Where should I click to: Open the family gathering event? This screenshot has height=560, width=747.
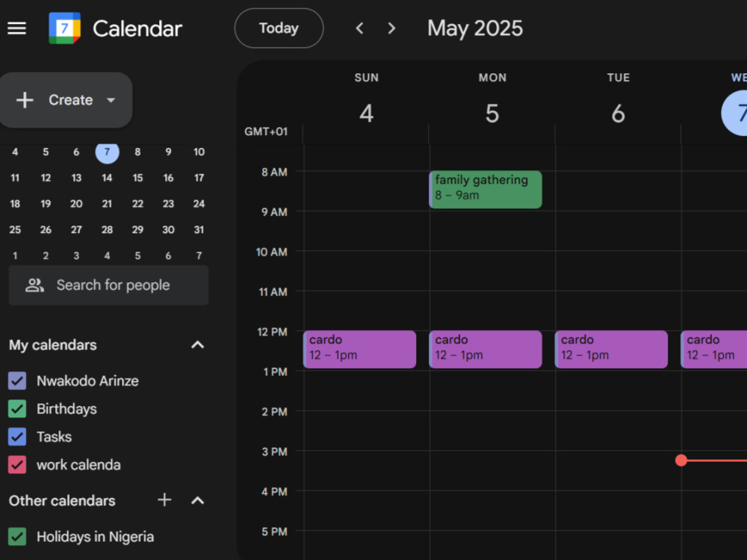[486, 190]
